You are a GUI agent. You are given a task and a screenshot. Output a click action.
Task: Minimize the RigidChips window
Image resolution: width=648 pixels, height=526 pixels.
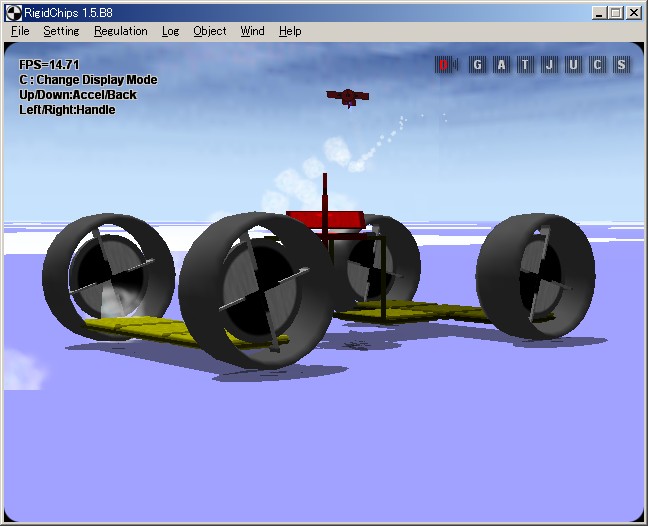tap(598, 13)
